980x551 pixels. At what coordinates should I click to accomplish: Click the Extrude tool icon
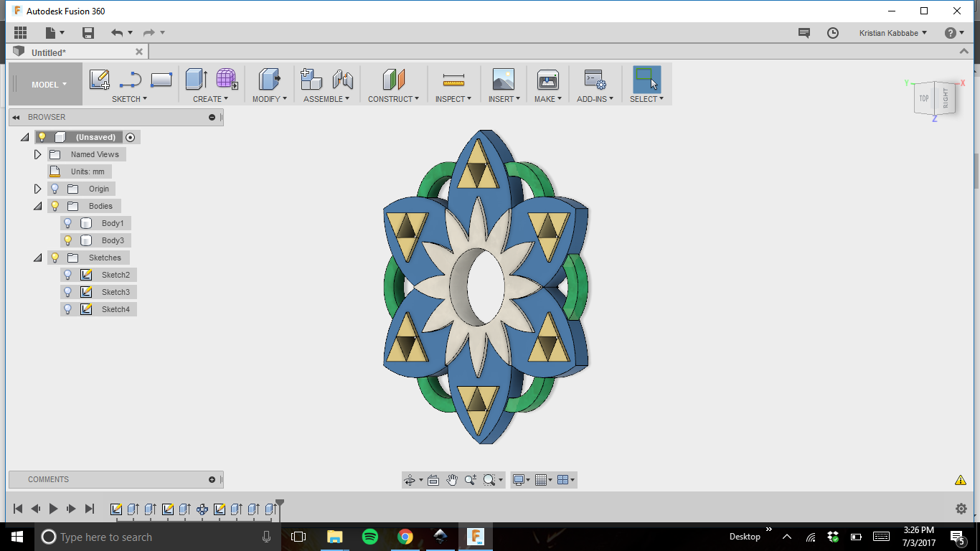(x=196, y=79)
